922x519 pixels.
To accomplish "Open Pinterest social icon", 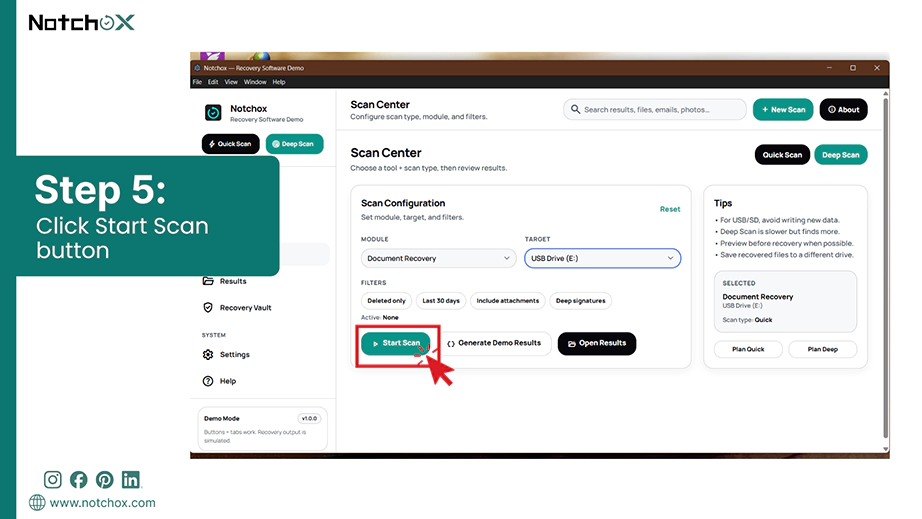I will coord(105,480).
